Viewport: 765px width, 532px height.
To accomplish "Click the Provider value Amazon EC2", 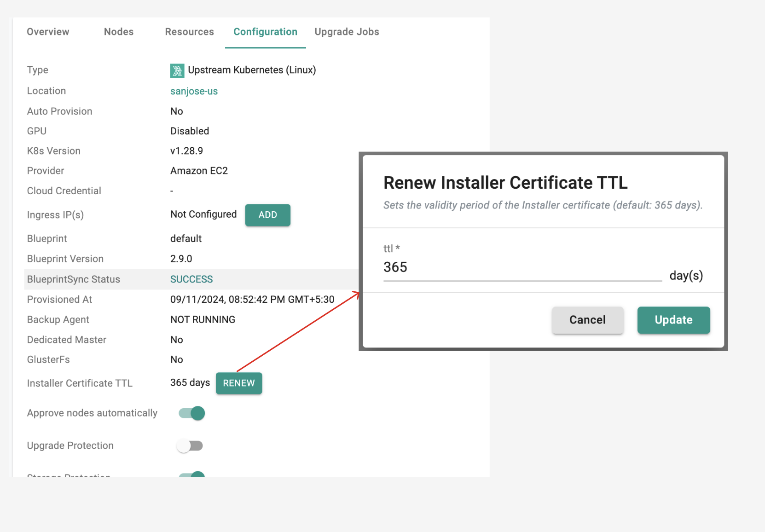I will (199, 171).
